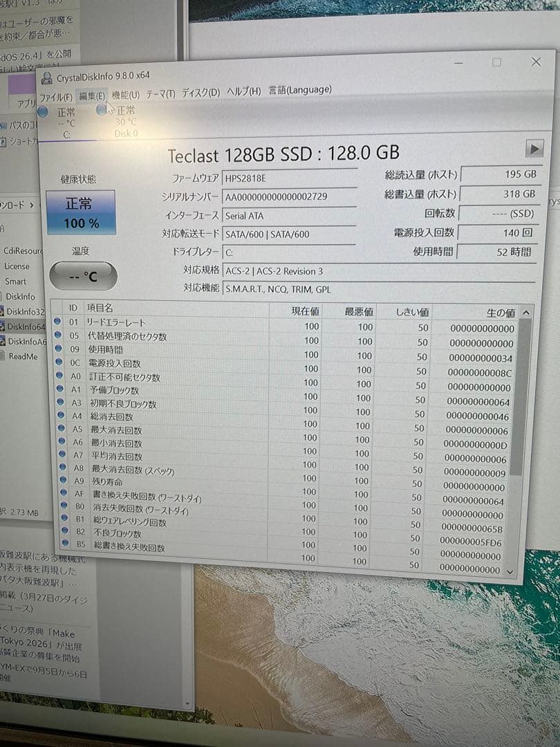Click the temperature -- °C button
Screen dimensions: 560x747
coord(84,276)
